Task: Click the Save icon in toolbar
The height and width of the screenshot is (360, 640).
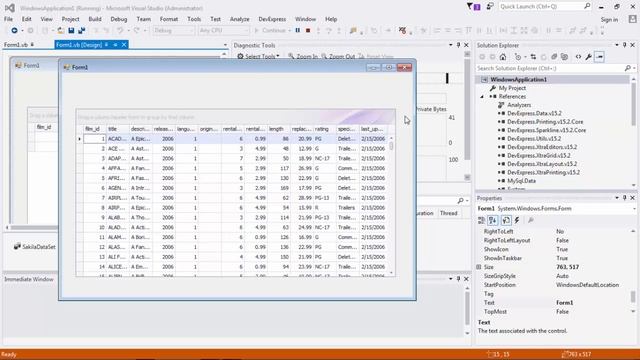Action: [71, 31]
